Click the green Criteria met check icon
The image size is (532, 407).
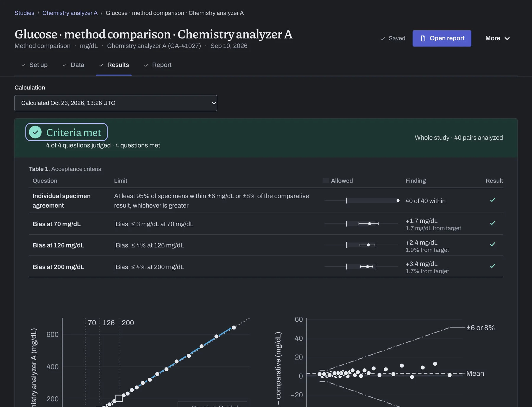click(x=35, y=132)
